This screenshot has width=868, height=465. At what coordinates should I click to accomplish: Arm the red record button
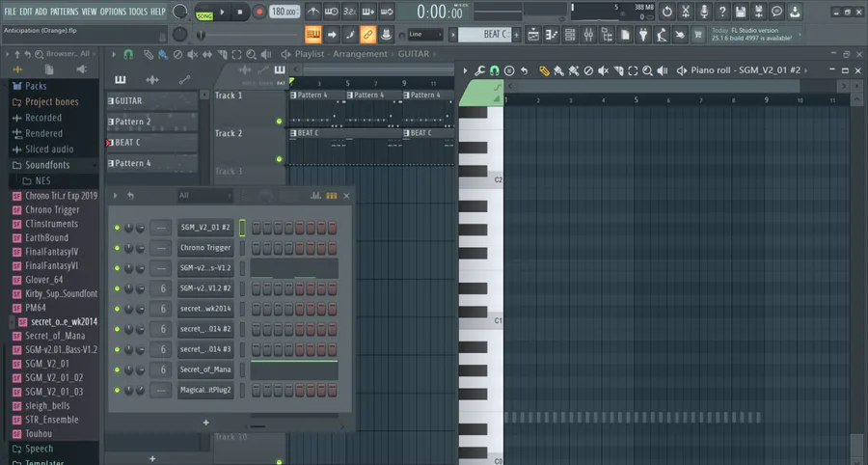tap(259, 12)
